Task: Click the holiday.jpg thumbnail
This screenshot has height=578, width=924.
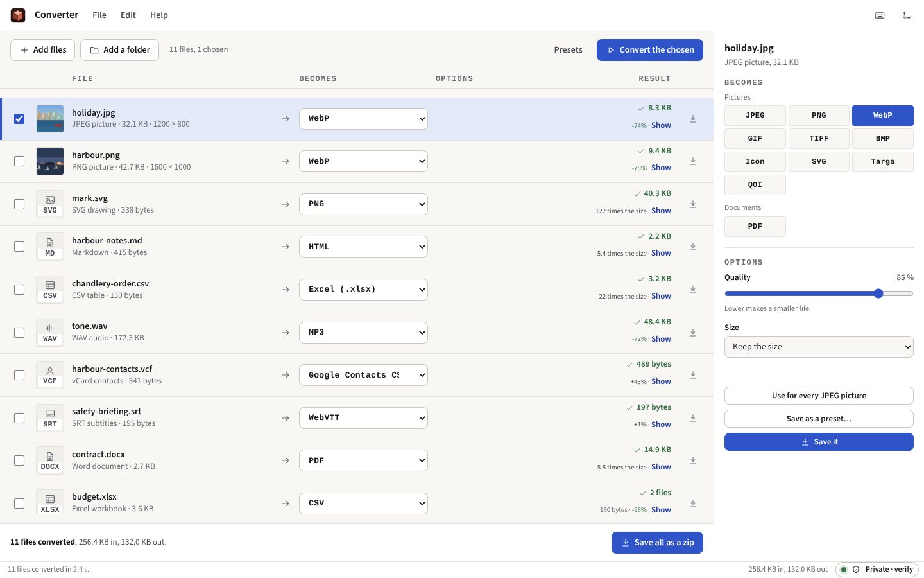Action: click(x=50, y=119)
